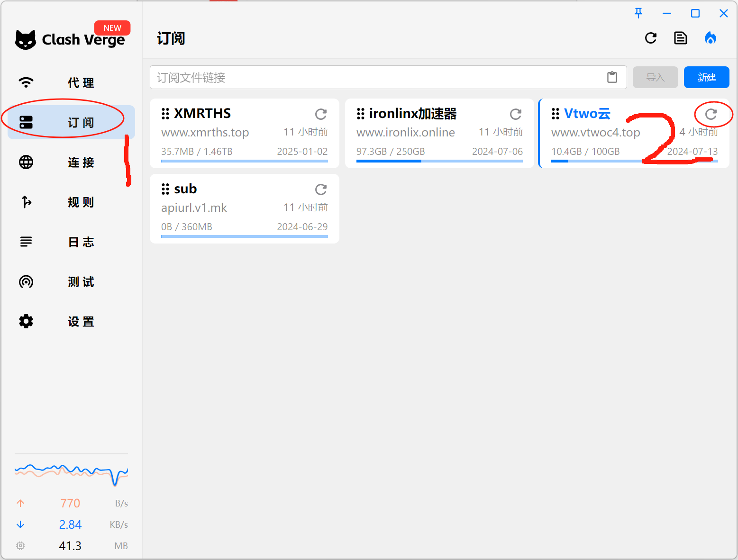Refresh the XMRTHS subscription
Viewport: 738px width, 560px height.
[321, 114]
